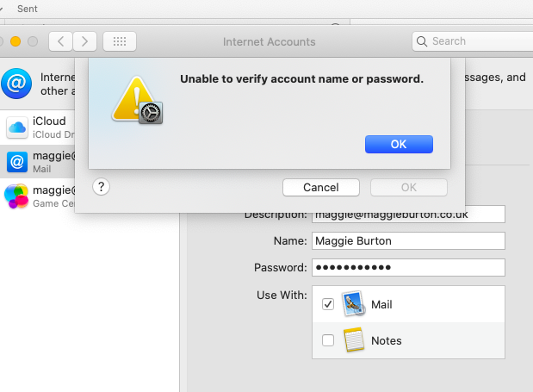Select the maggie Mail account icon

tap(17, 162)
